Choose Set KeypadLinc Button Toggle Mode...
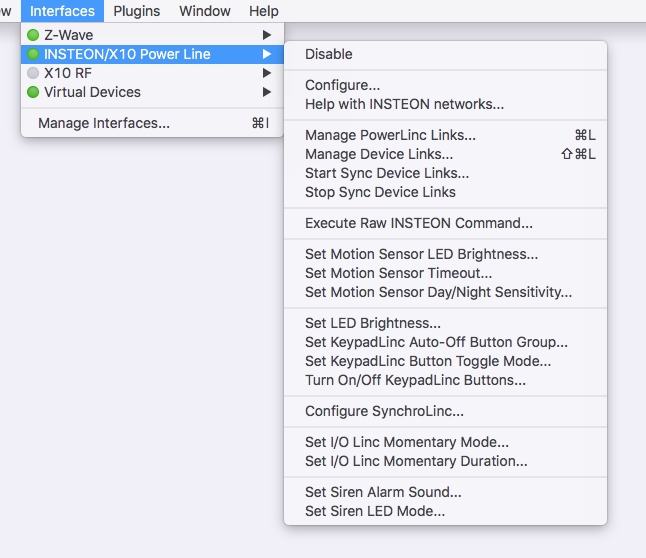Screen dimensions: 646x558 coord(445,361)
